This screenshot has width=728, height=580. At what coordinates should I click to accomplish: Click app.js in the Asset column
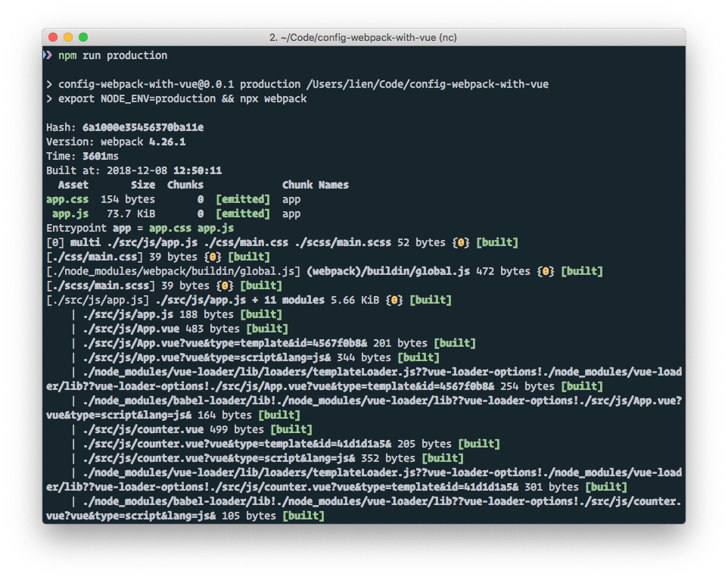point(70,214)
